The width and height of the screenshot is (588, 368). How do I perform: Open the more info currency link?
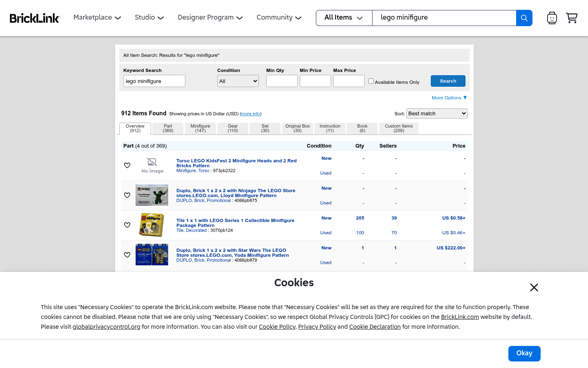coord(250,114)
